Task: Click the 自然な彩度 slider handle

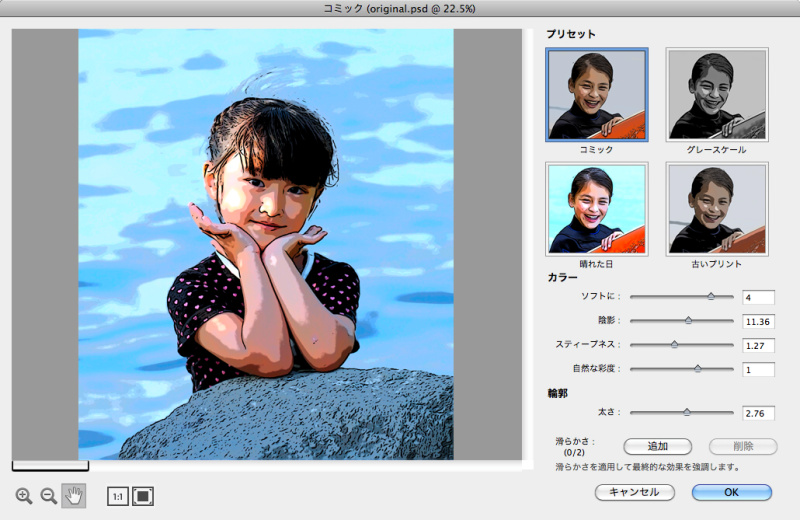Action: (x=697, y=368)
